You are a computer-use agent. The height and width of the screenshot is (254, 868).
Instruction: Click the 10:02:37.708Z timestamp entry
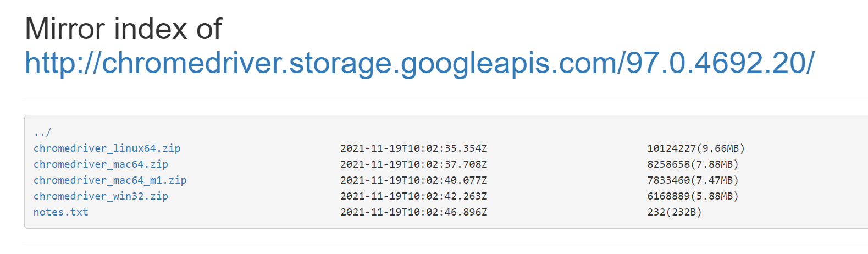(414, 164)
